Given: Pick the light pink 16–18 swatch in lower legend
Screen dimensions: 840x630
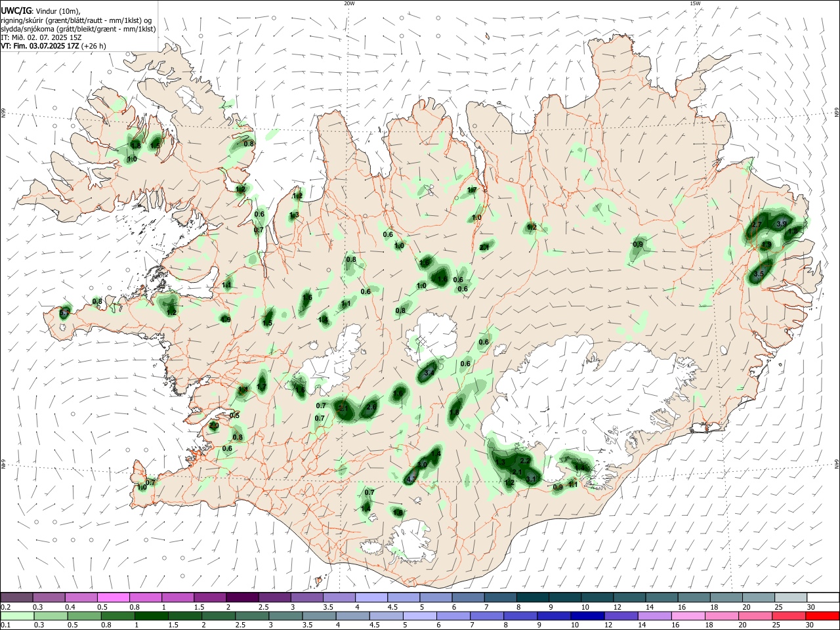Looking at the screenshot, I should coord(688,616).
